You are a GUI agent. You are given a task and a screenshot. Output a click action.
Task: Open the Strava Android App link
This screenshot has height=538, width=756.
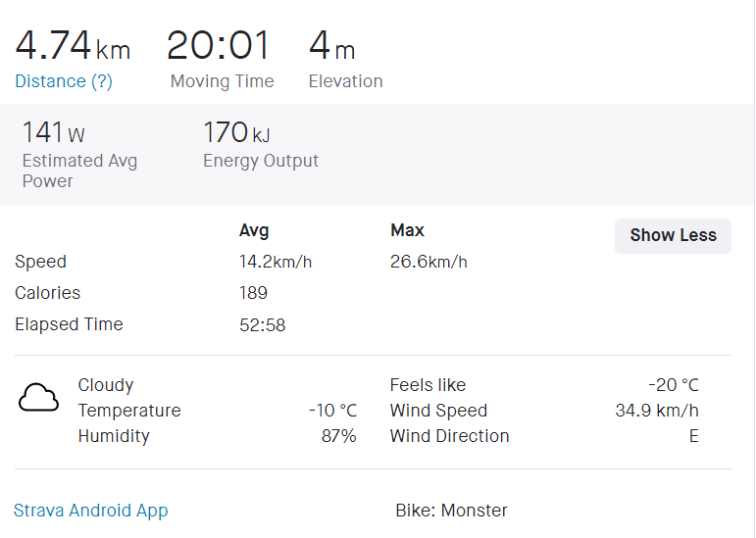(90, 511)
